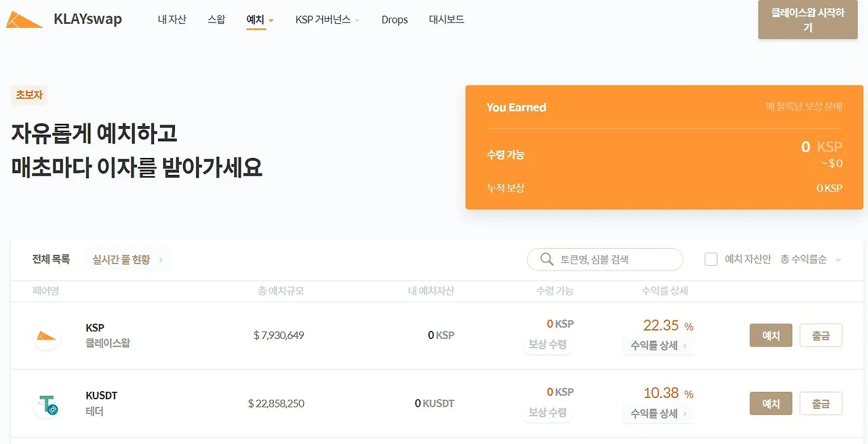Click the 클레이스왑 pair name text

(x=108, y=343)
